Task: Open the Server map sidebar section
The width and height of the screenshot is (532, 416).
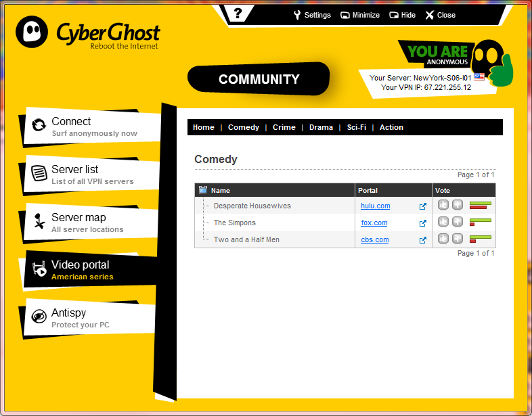Action: pos(90,223)
